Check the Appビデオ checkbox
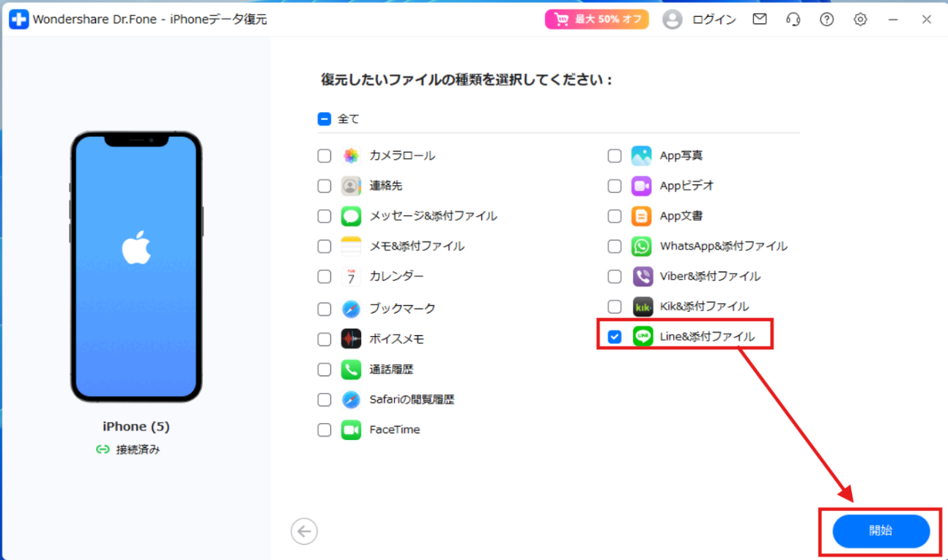 click(x=615, y=186)
